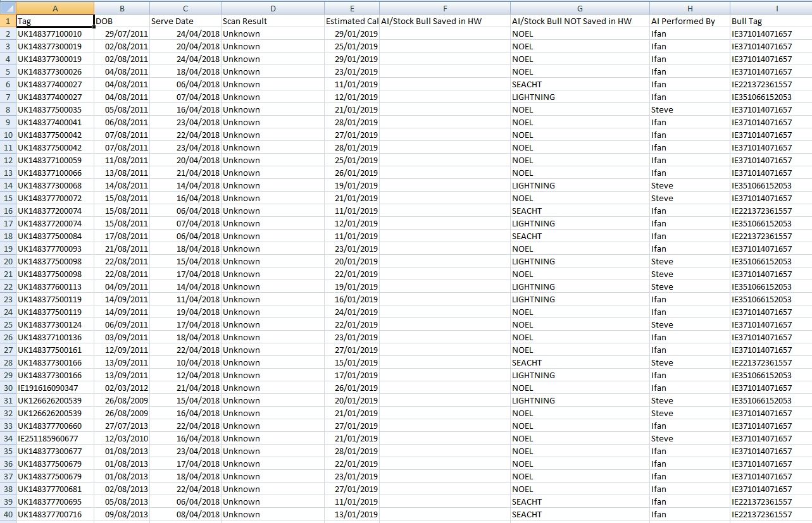The image size is (812, 523).
Task: Click the 'Tag' header cell
Action: tap(56, 21)
